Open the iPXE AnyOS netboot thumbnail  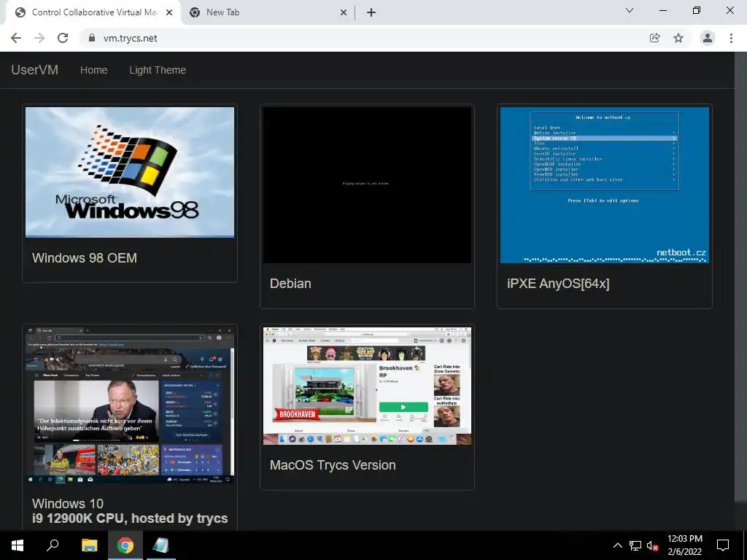(x=605, y=184)
